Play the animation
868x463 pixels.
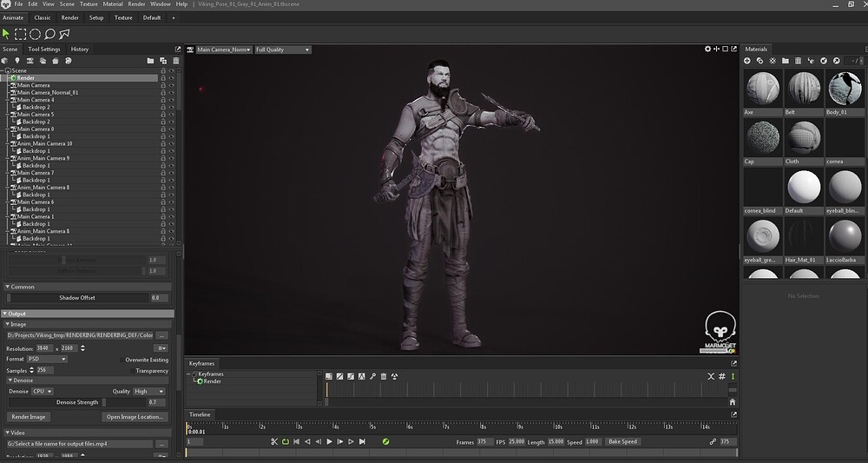(x=329, y=442)
